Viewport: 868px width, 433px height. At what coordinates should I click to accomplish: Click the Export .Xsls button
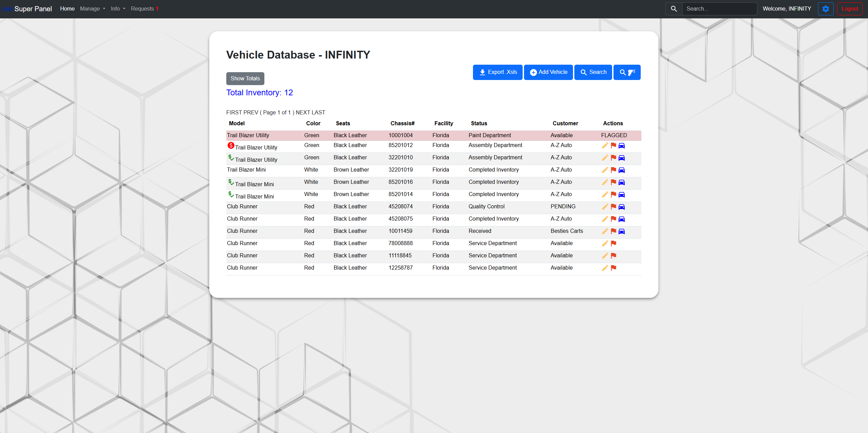498,72
